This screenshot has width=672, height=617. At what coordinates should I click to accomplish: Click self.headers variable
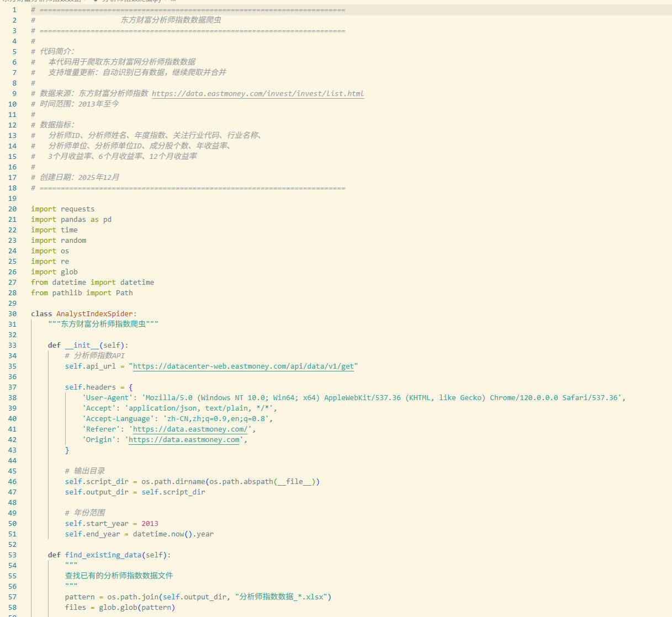click(91, 387)
